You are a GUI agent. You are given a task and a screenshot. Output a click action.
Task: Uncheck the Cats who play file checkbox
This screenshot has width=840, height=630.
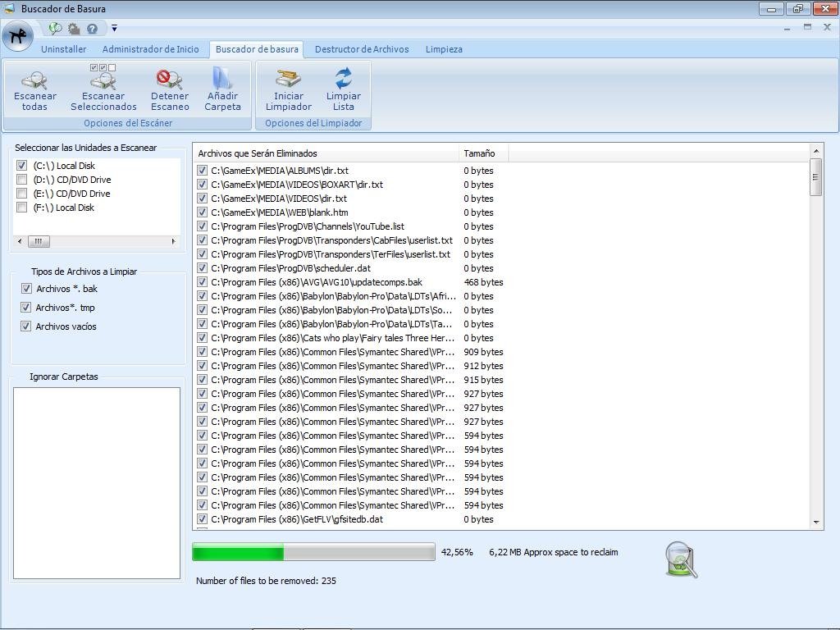[x=202, y=337]
